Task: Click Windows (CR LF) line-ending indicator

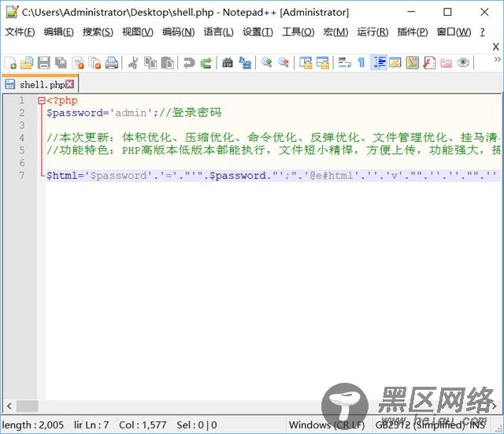Action: click(x=327, y=425)
